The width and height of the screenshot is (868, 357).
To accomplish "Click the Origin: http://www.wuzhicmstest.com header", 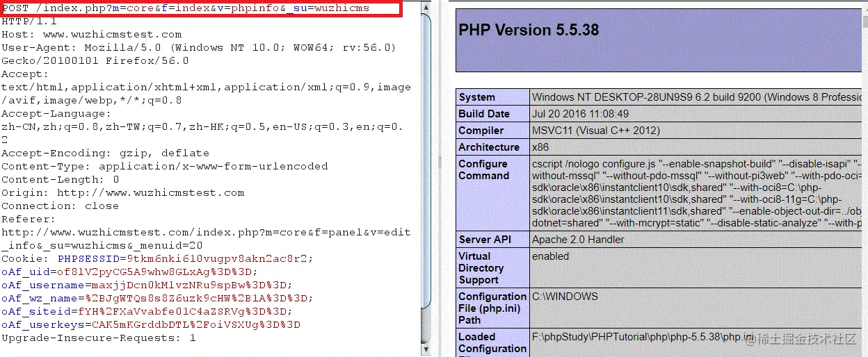I will pos(123,192).
